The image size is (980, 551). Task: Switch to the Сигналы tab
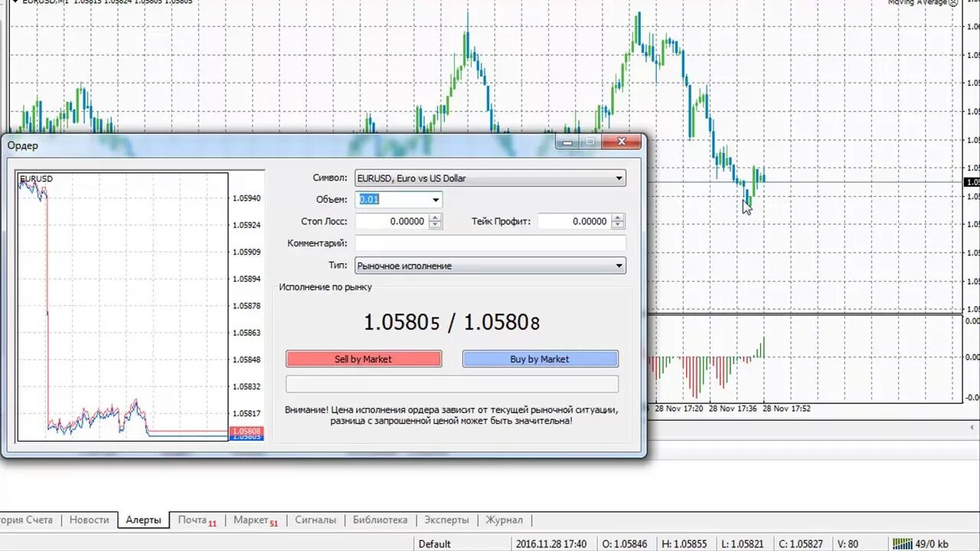coord(315,520)
